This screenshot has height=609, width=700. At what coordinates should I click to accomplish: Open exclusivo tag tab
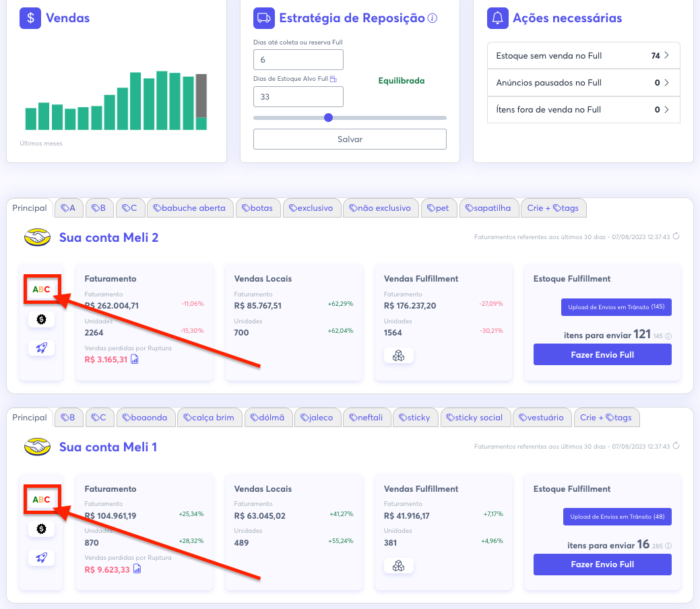(312, 208)
